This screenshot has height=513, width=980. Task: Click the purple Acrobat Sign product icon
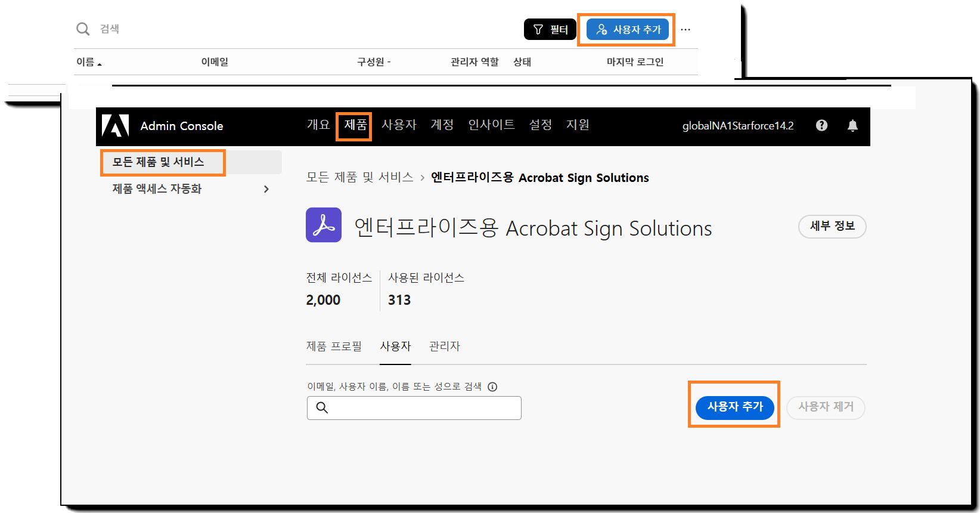coord(324,225)
